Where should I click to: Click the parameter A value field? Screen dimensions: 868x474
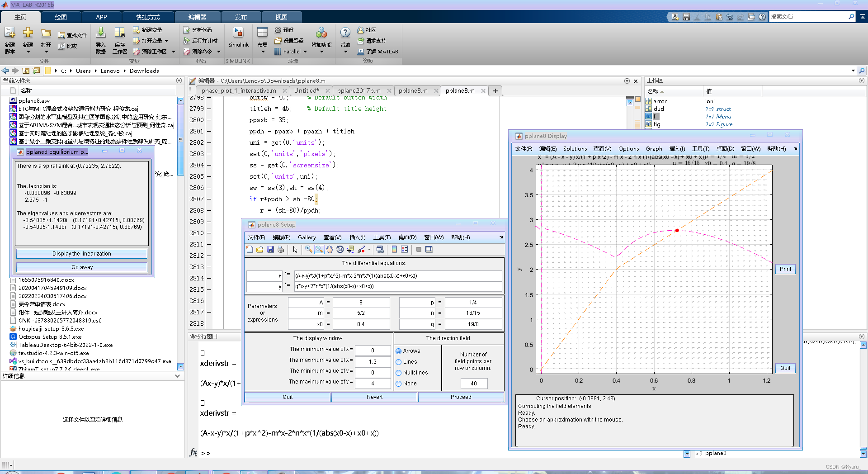tap(361, 303)
